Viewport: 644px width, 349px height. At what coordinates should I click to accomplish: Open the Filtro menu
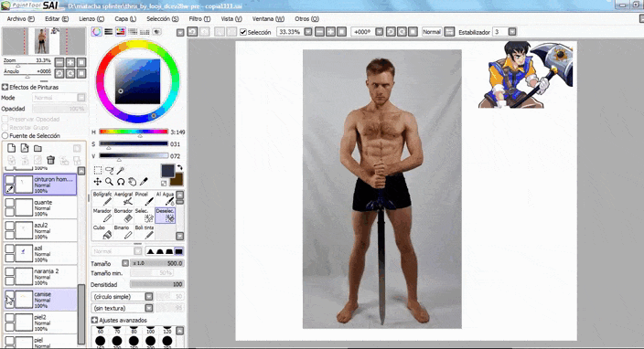tap(199, 19)
